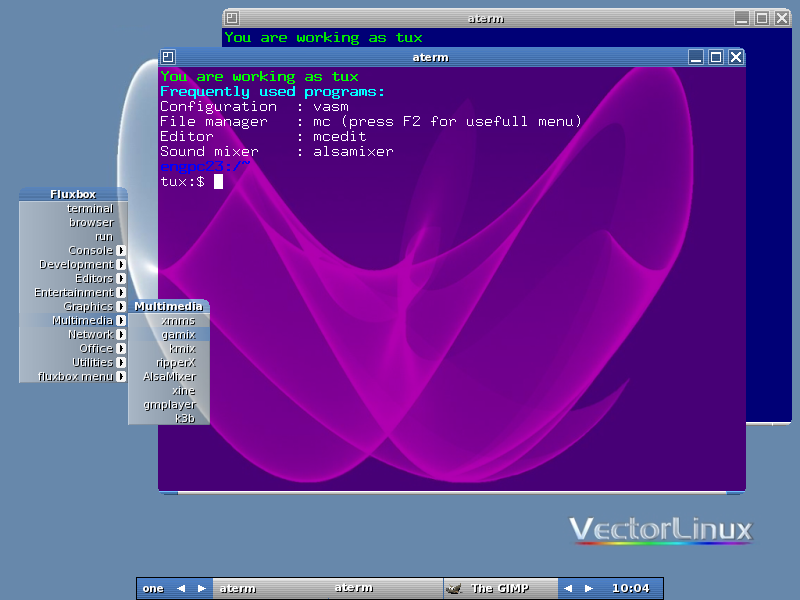Screen dimensions: 800x600
Task: Expand the fluxbox menu entry
Action: (x=76, y=377)
